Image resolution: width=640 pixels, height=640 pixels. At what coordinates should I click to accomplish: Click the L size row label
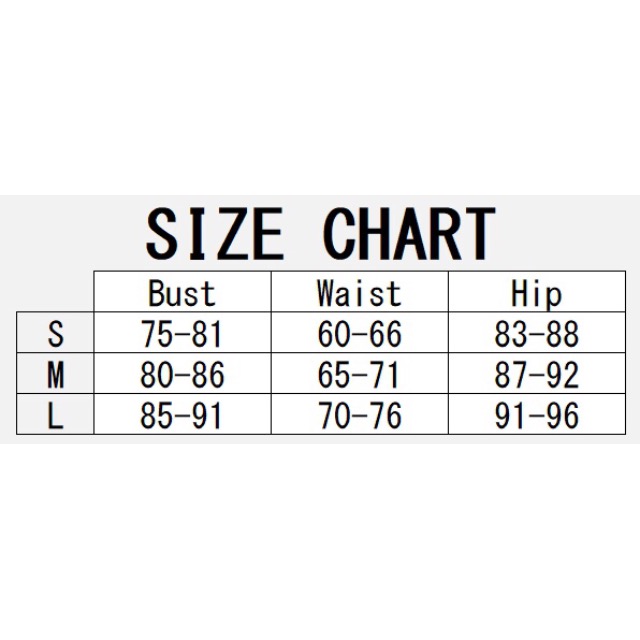click(55, 414)
